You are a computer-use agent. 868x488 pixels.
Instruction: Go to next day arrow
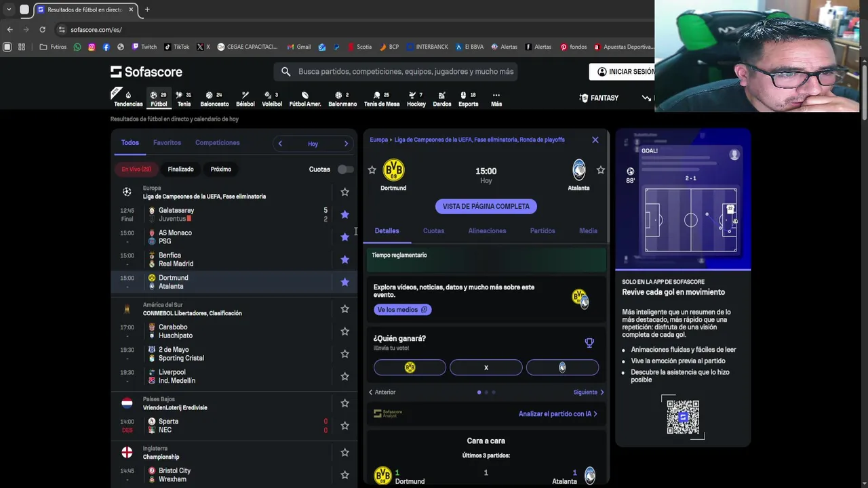346,143
